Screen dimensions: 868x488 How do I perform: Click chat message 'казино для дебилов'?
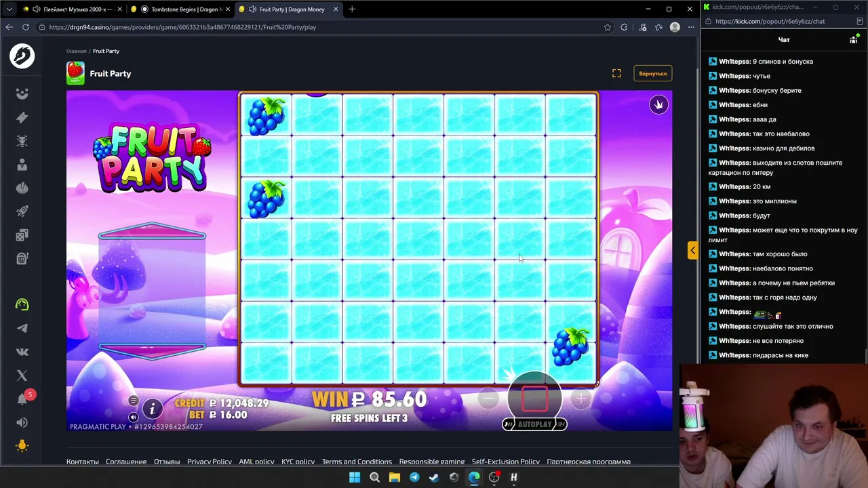(x=784, y=148)
